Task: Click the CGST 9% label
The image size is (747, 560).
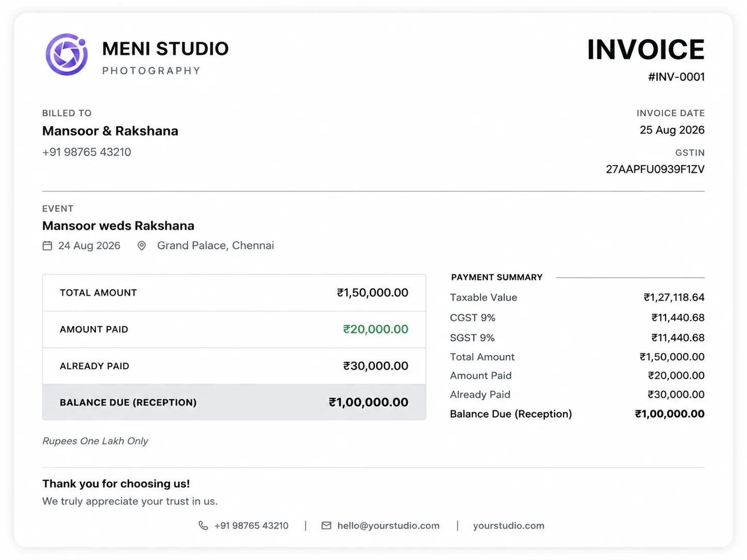Action: (x=473, y=318)
